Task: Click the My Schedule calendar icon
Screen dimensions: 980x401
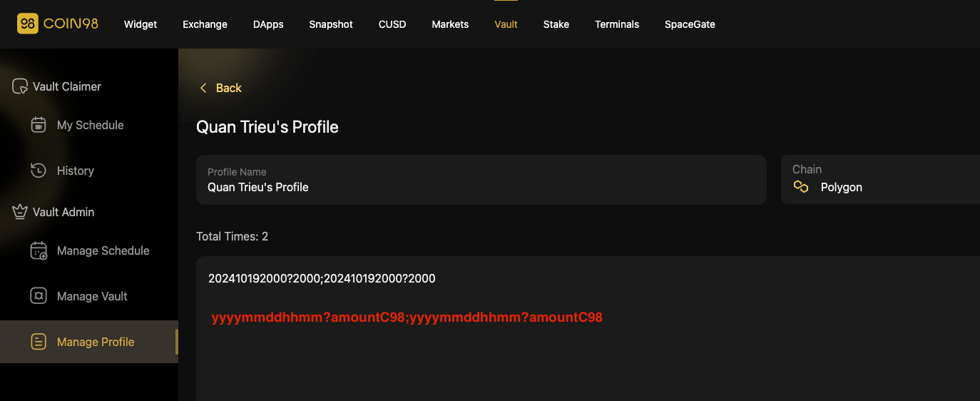Action: click(x=39, y=125)
